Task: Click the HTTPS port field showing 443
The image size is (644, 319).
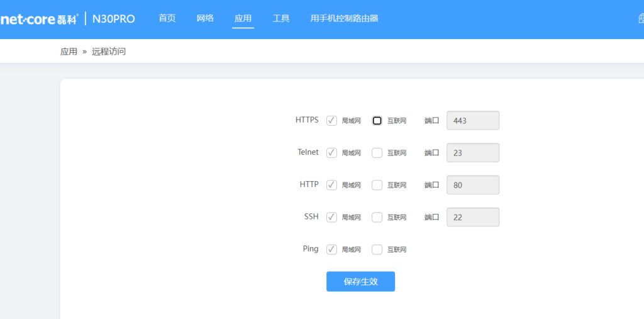Action: pos(473,120)
